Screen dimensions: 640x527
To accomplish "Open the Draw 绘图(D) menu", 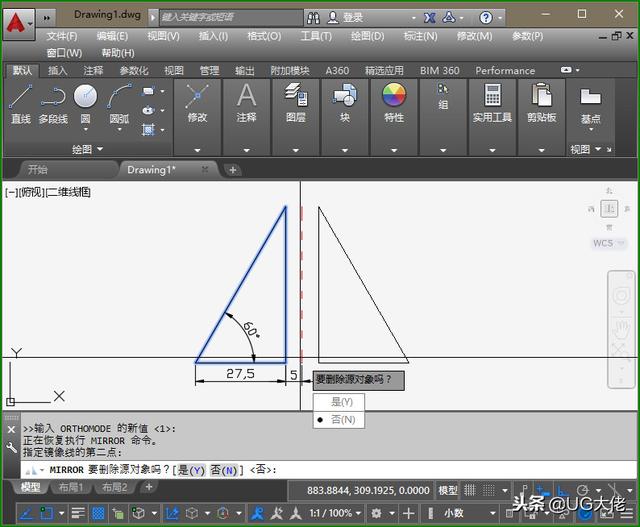I will click(368, 36).
